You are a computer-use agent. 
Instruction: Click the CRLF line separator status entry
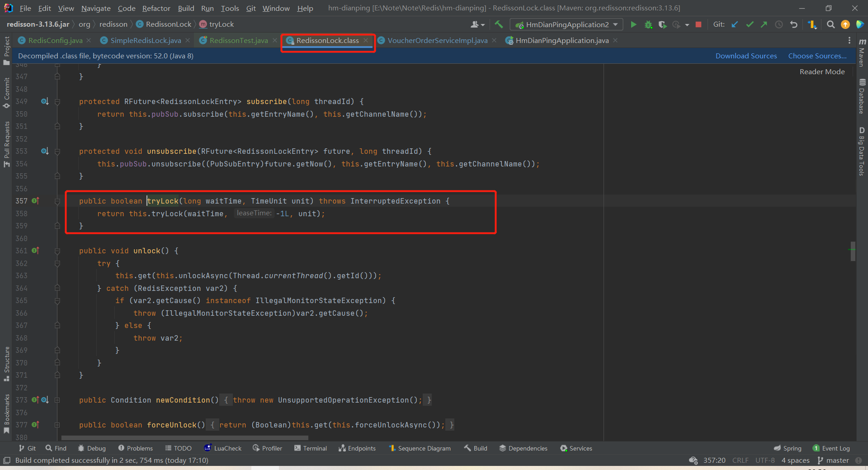pyautogui.click(x=740, y=460)
